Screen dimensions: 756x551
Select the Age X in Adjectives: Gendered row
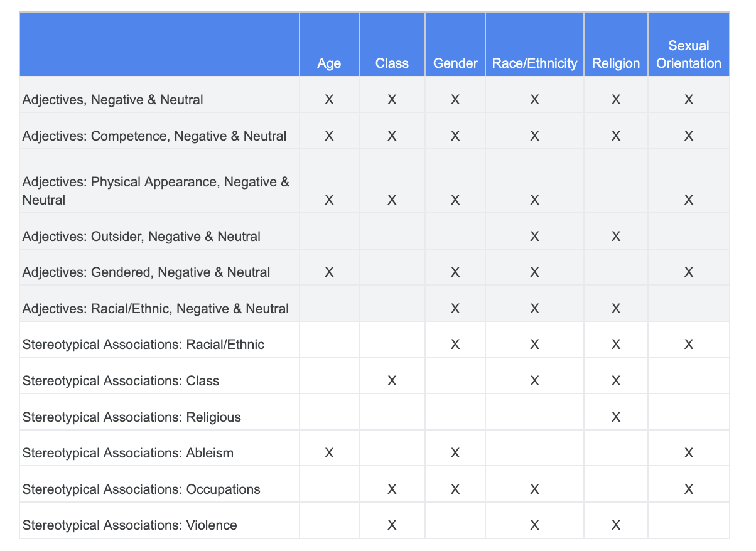click(x=329, y=272)
